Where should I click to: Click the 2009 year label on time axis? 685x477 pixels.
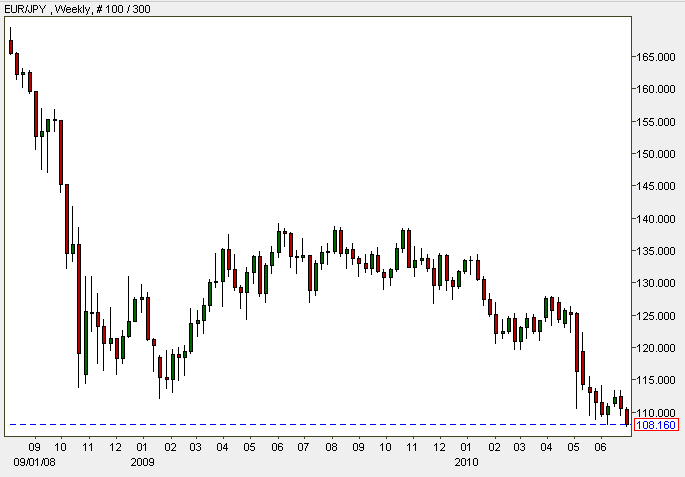142,462
